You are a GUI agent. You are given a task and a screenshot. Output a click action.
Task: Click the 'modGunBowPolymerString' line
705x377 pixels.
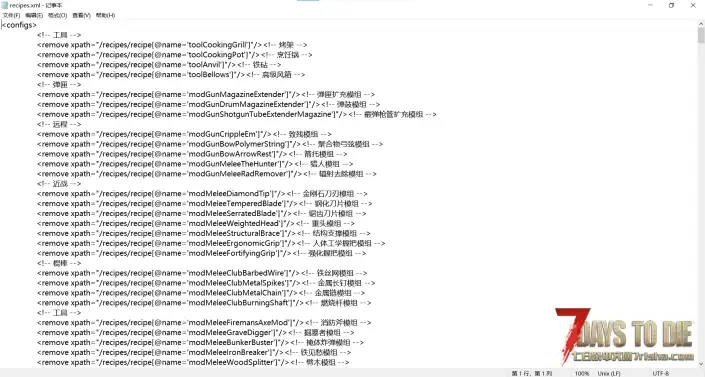(x=210, y=144)
